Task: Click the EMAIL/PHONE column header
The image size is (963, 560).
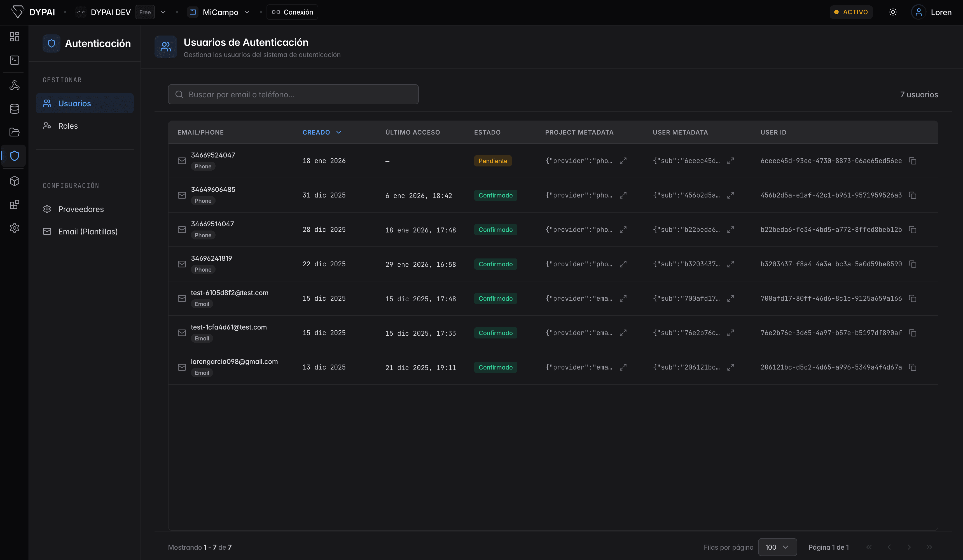Action: (200, 132)
